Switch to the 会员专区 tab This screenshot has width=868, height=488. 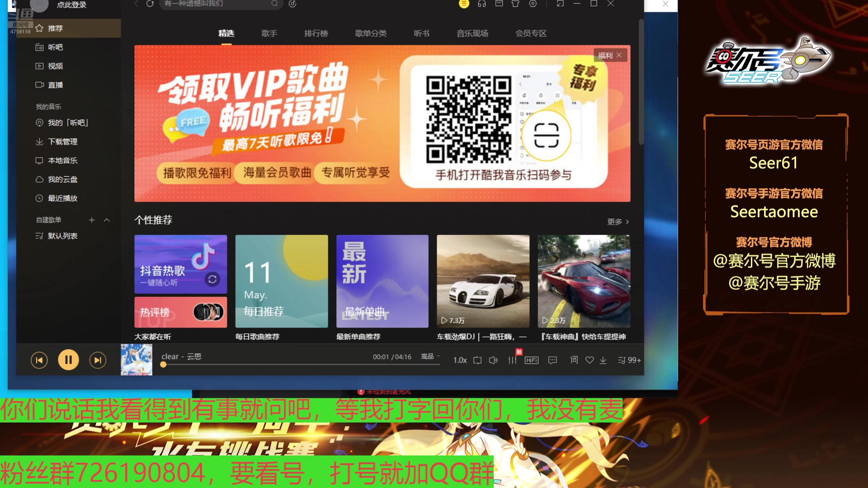point(531,33)
